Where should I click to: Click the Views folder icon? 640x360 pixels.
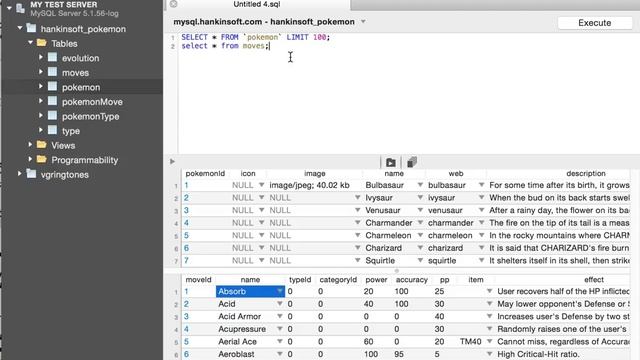pos(42,144)
